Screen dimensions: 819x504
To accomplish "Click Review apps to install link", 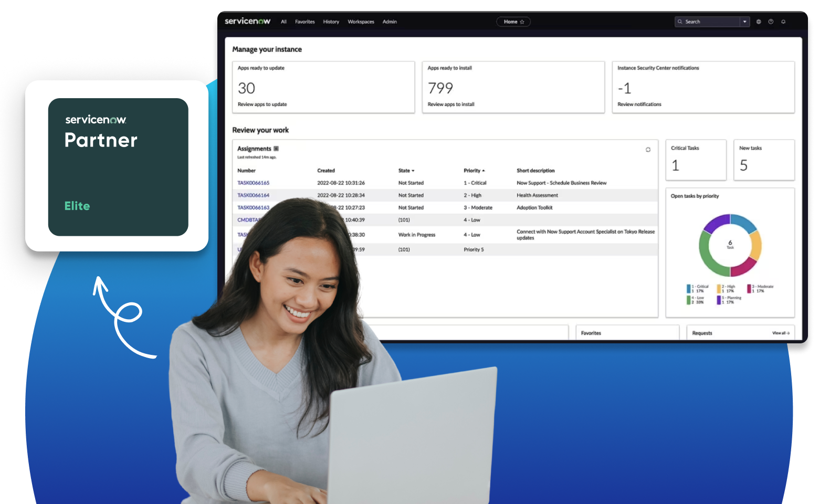I will point(451,104).
